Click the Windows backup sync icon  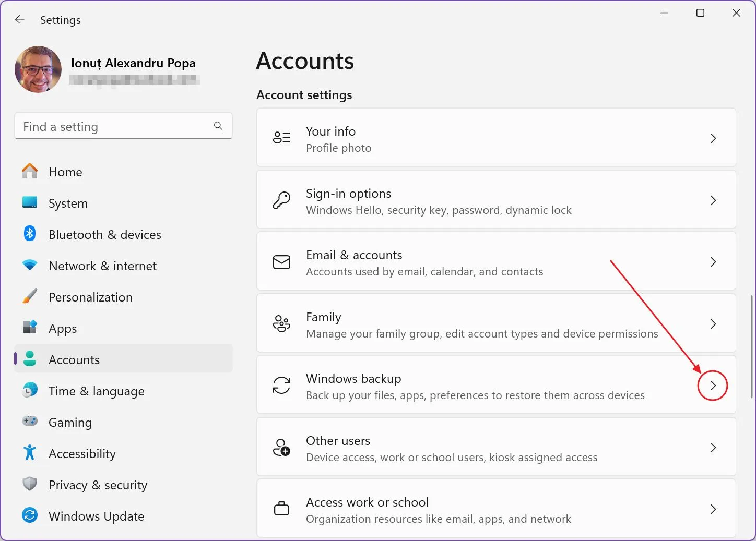pyautogui.click(x=281, y=386)
